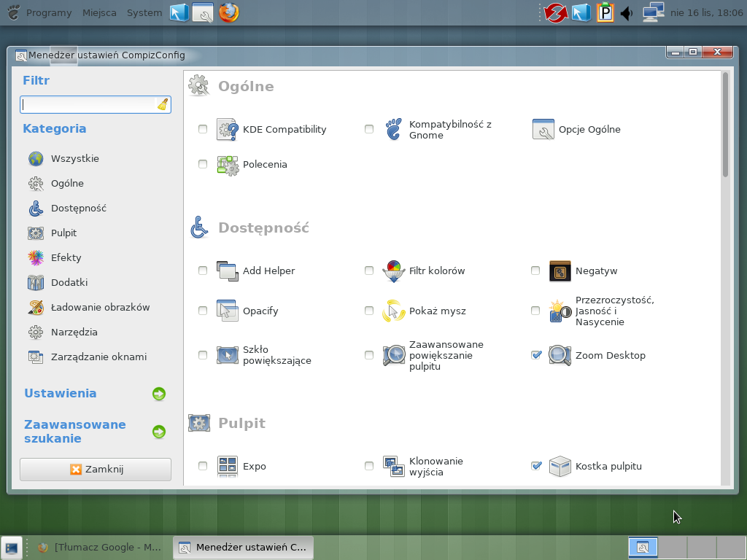The width and height of the screenshot is (747, 560).
Task: Click the red update arrows tray icon
Action: pos(555,13)
